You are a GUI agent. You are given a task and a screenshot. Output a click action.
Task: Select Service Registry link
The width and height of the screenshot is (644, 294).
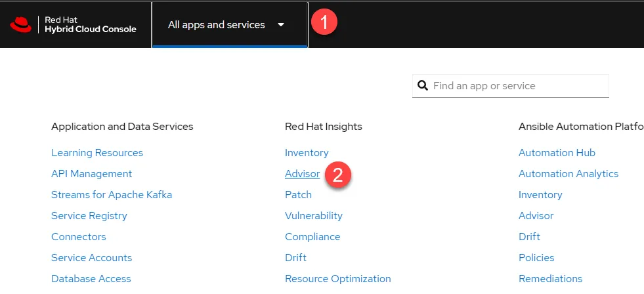point(89,215)
